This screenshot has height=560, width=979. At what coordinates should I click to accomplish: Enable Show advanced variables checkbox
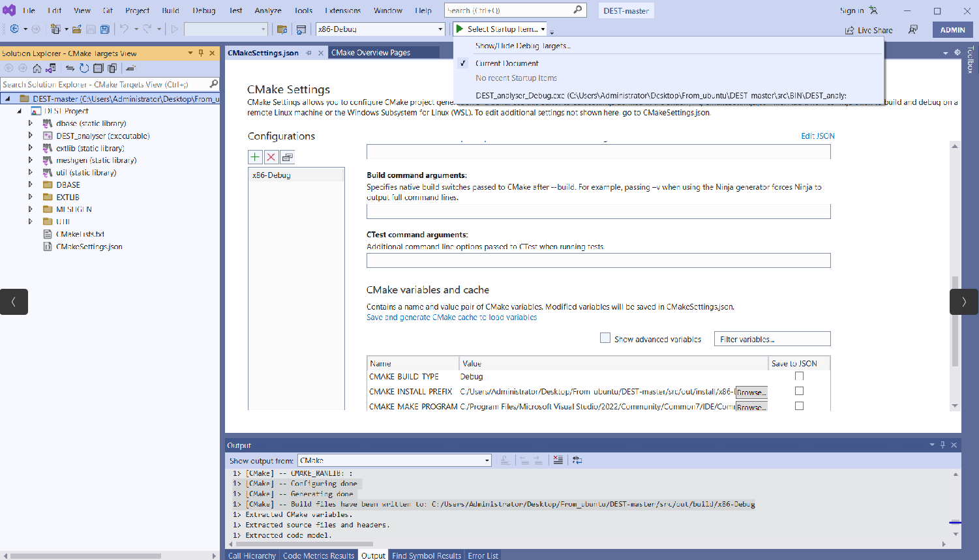(x=605, y=338)
